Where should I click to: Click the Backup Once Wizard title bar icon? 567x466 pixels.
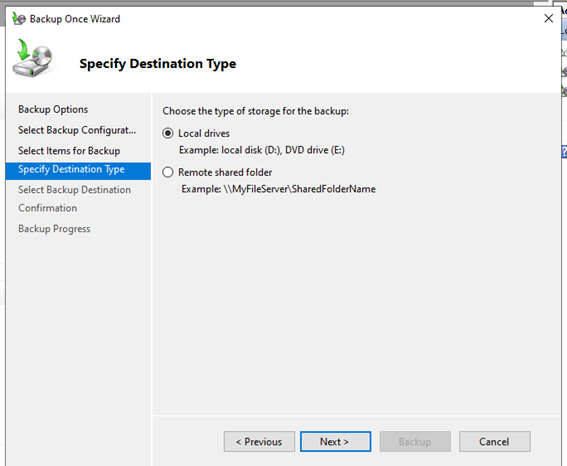pyautogui.click(x=19, y=18)
